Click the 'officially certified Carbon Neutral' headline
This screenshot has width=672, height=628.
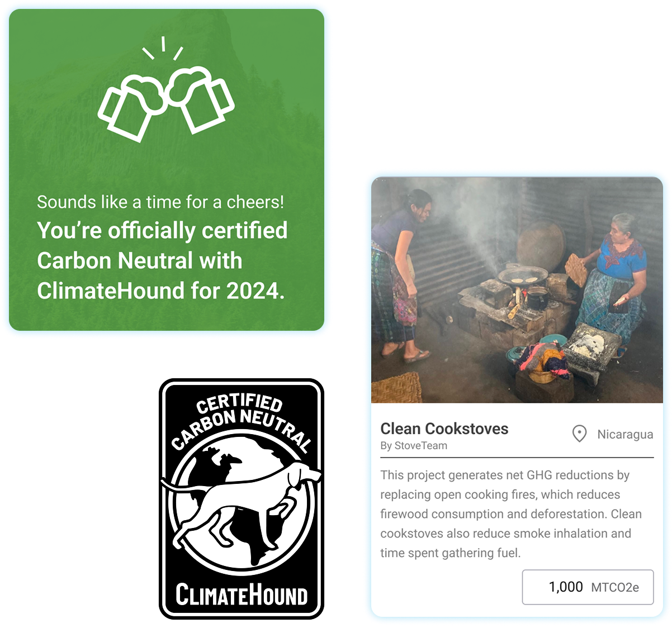[162, 245]
